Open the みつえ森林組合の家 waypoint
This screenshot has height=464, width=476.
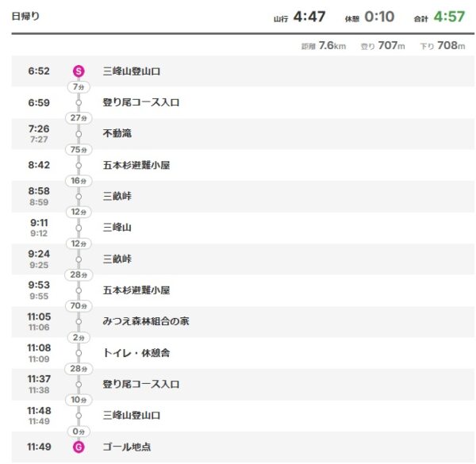(146, 322)
